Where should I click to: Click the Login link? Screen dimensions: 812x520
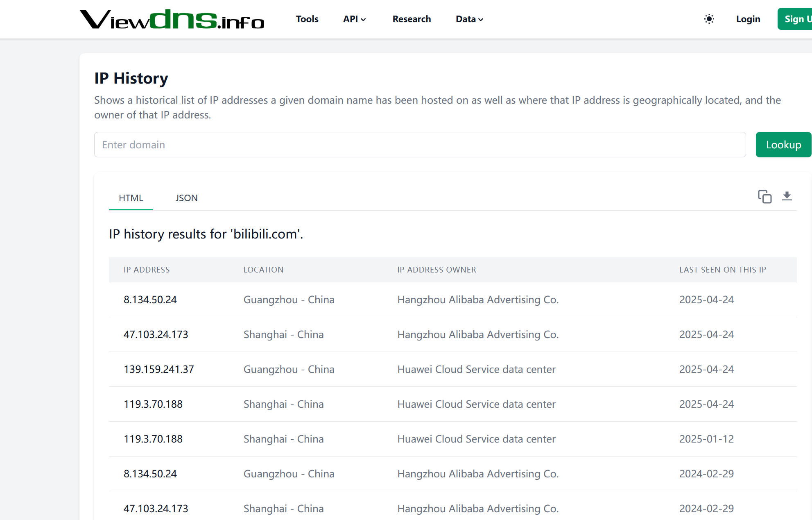[x=748, y=19]
